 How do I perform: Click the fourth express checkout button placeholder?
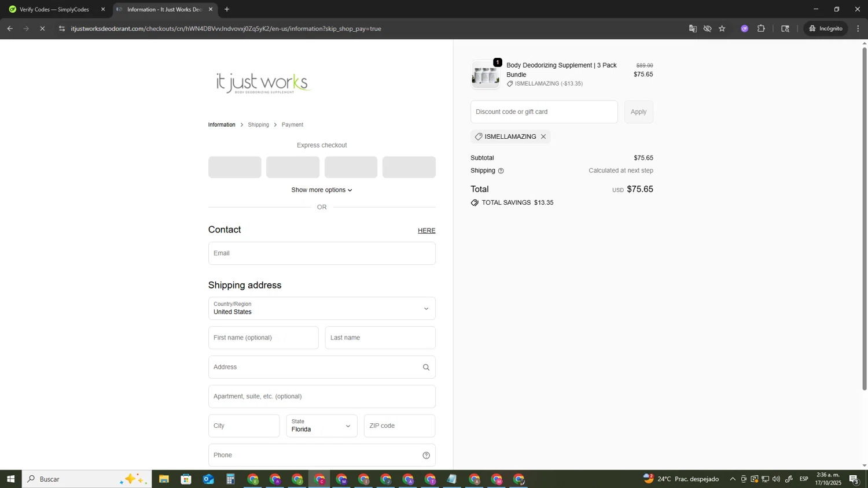coord(409,167)
